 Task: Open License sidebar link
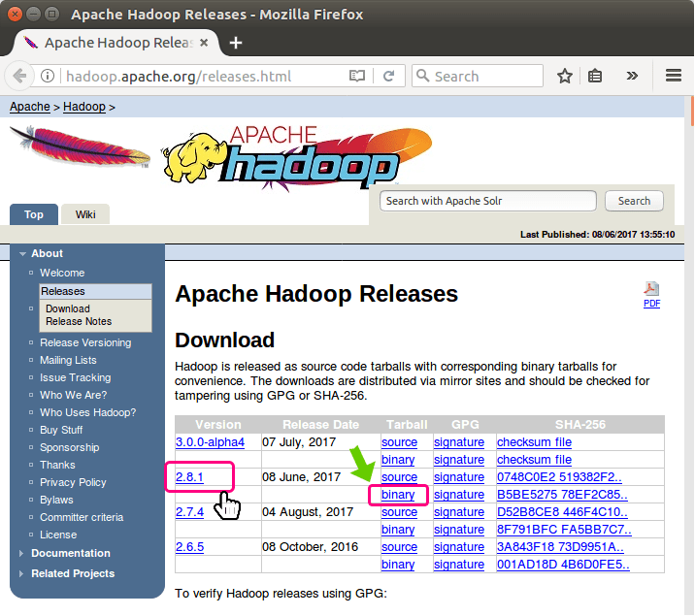[x=58, y=535]
